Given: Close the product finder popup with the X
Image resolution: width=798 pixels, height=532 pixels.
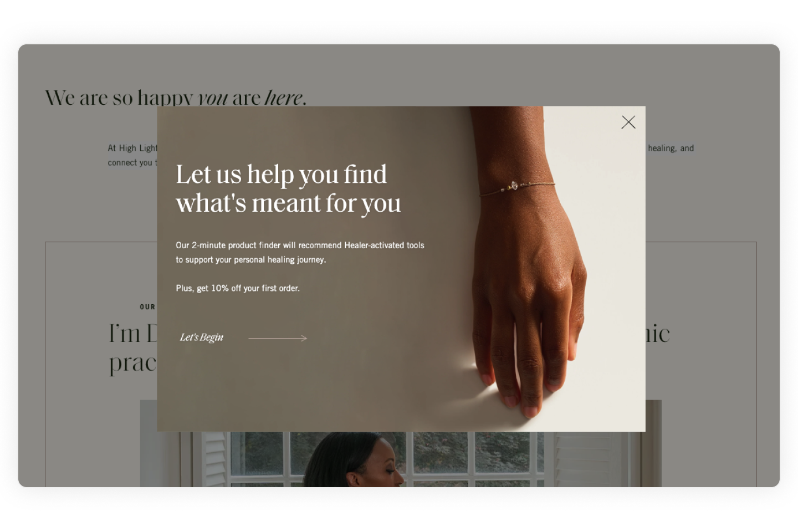Looking at the screenshot, I should 628,122.
